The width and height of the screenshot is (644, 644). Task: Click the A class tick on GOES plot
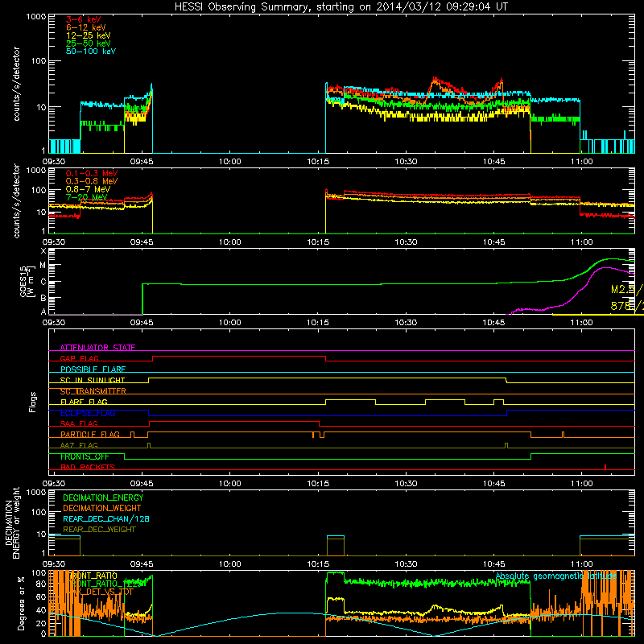43,312
